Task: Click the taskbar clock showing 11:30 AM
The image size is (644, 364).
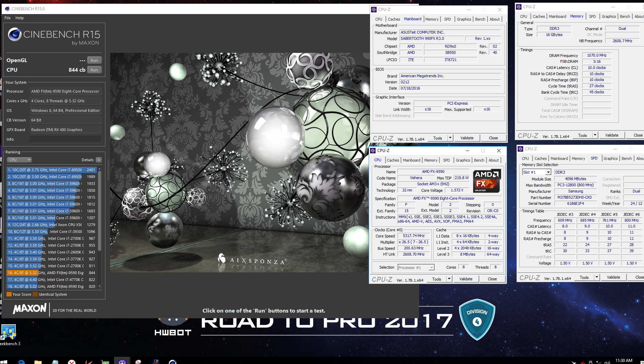Action: (x=624, y=361)
